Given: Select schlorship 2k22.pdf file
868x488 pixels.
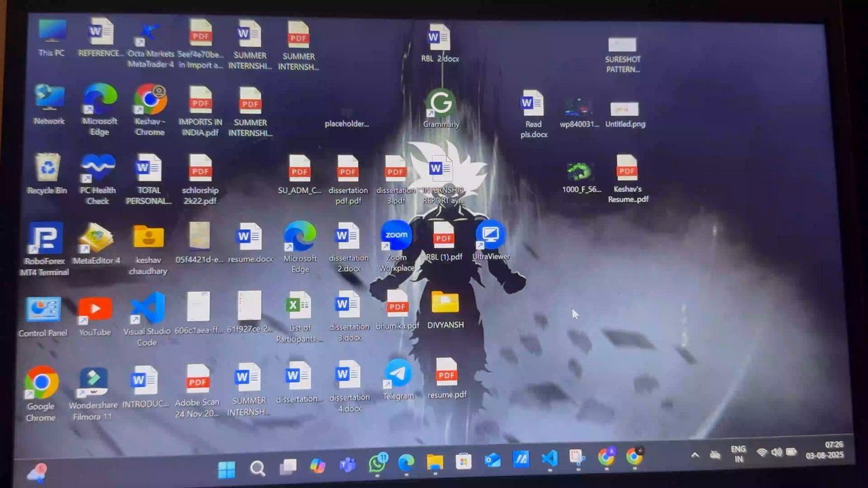Looking at the screenshot, I should point(200,180).
